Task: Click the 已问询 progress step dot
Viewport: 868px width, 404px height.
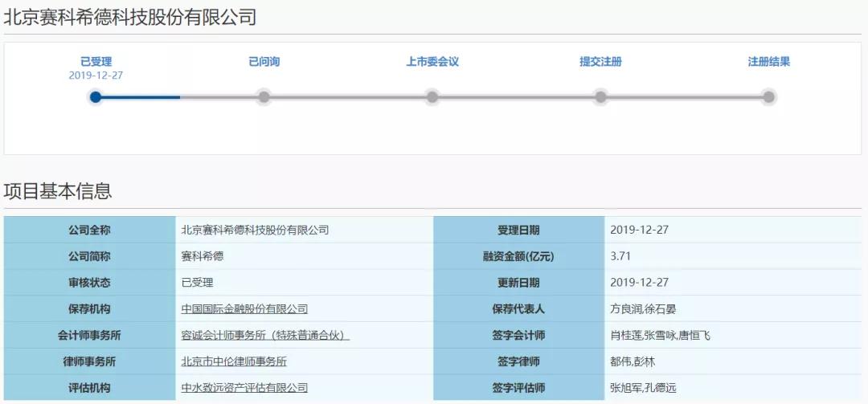Action: [x=264, y=97]
